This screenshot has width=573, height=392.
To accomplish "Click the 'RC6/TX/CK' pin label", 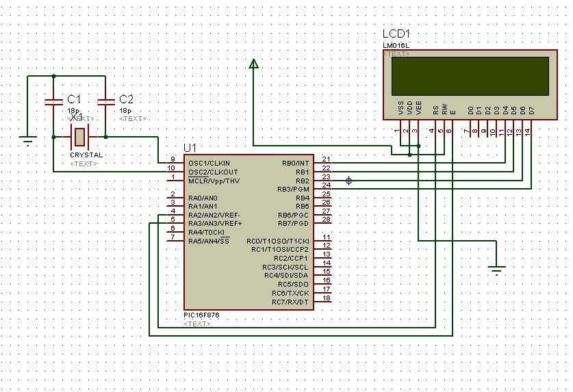I will (290, 293).
